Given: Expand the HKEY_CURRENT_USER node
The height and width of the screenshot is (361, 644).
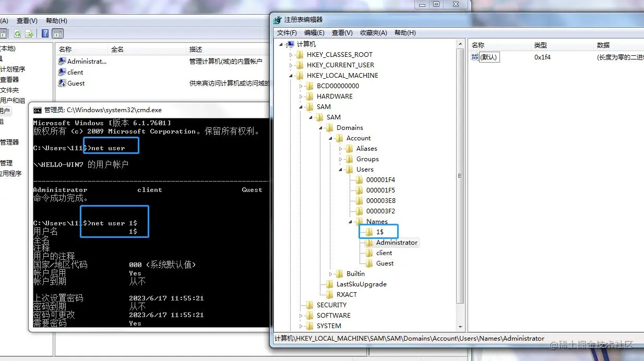Looking at the screenshot, I should (291, 65).
